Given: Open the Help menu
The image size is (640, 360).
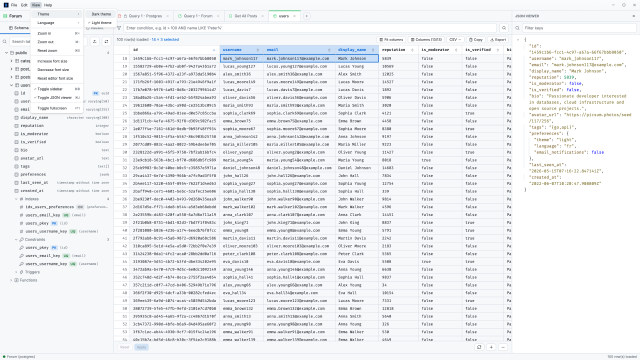Looking at the screenshot, I should pyautogui.click(x=48, y=5).
